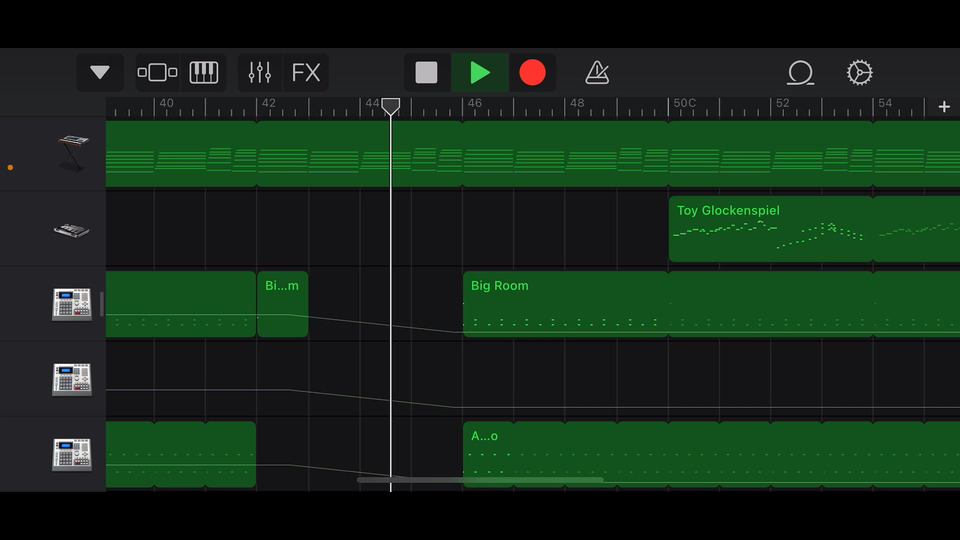
Task: Click ruler at bar 48
Action: click(x=577, y=103)
